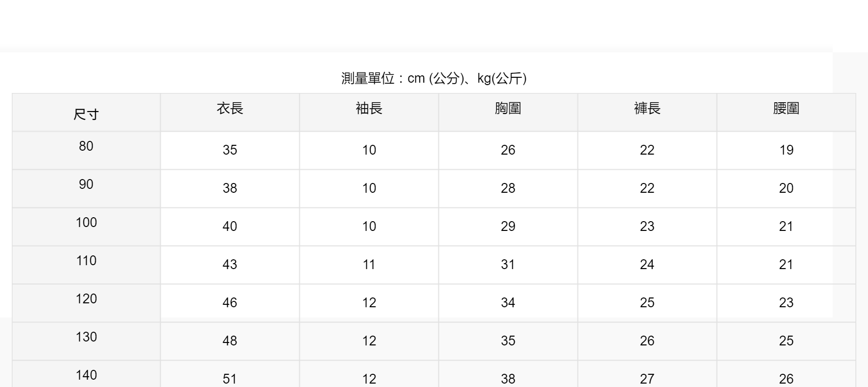Click the measurement unit caption text

click(x=434, y=78)
